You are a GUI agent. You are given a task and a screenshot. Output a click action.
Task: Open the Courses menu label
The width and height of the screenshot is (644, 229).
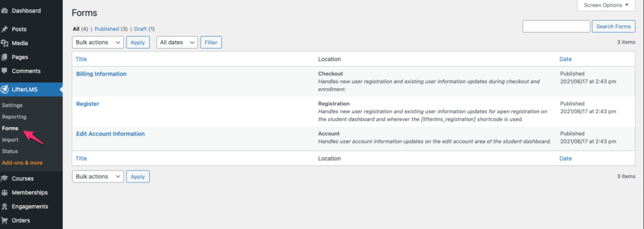[x=23, y=179]
